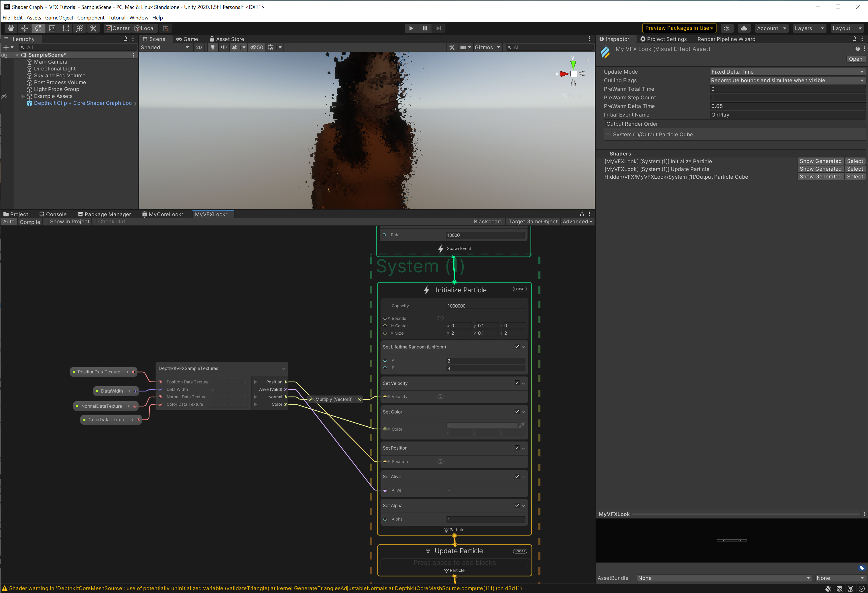Image resolution: width=868 pixels, height=593 pixels.
Task: Open the Shaded draw mode dropdown
Action: pos(165,47)
